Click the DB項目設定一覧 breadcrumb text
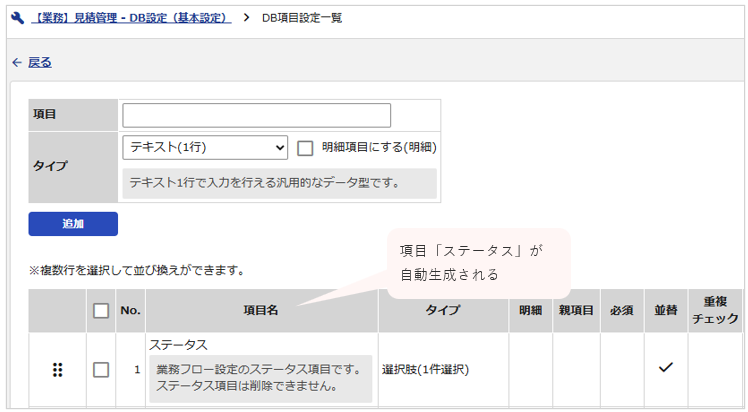Image resolution: width=748 pixels, height=412 pixels. coord(302,18)
